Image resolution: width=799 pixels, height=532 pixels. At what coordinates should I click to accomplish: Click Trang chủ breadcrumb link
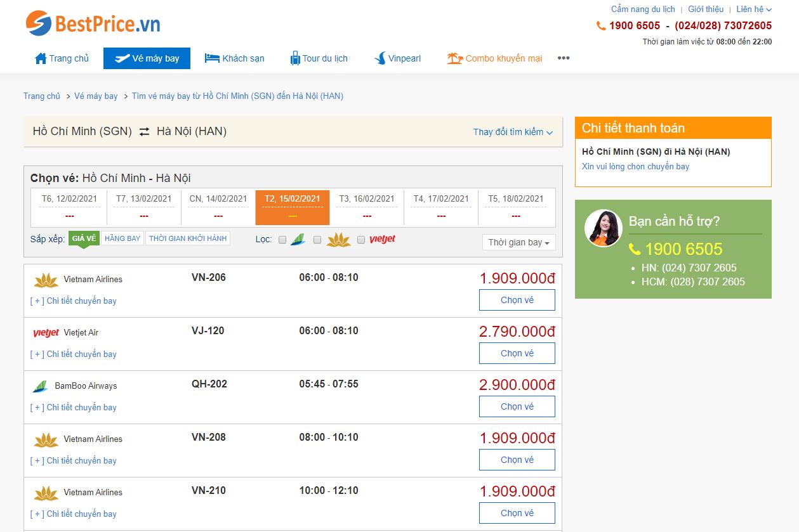42,96
